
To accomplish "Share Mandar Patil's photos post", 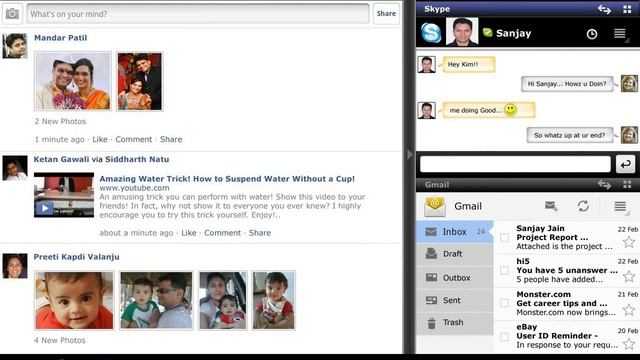I will tap(171, 139).
